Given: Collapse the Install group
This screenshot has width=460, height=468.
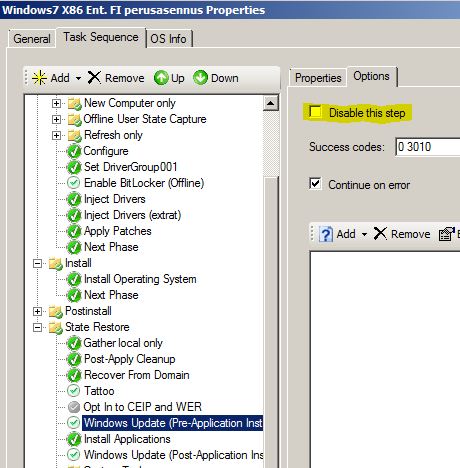Looking at the screenshot, I should point(38,264).
